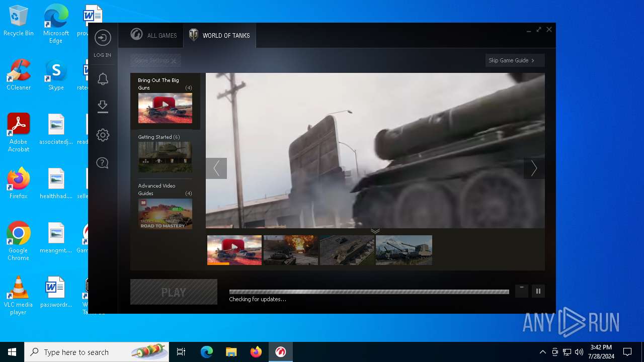Switch to the All Games tab
The image size is (644, 362).
(x=153, y=35)
